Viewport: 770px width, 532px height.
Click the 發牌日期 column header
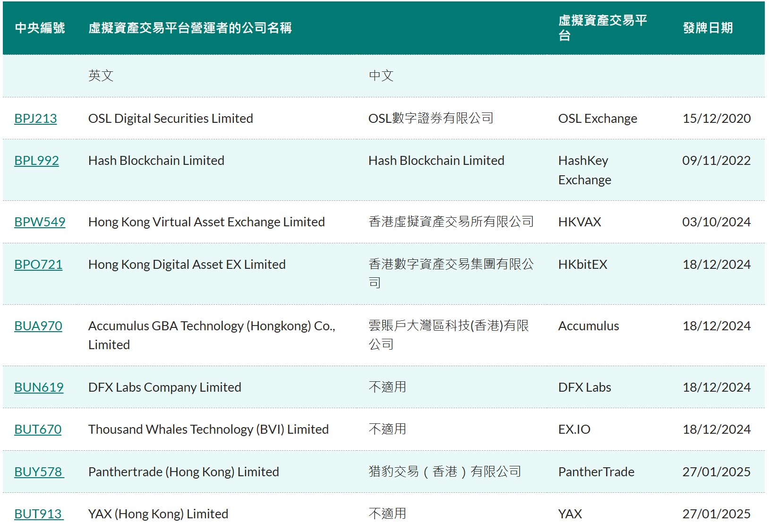(x=707, y=28)
